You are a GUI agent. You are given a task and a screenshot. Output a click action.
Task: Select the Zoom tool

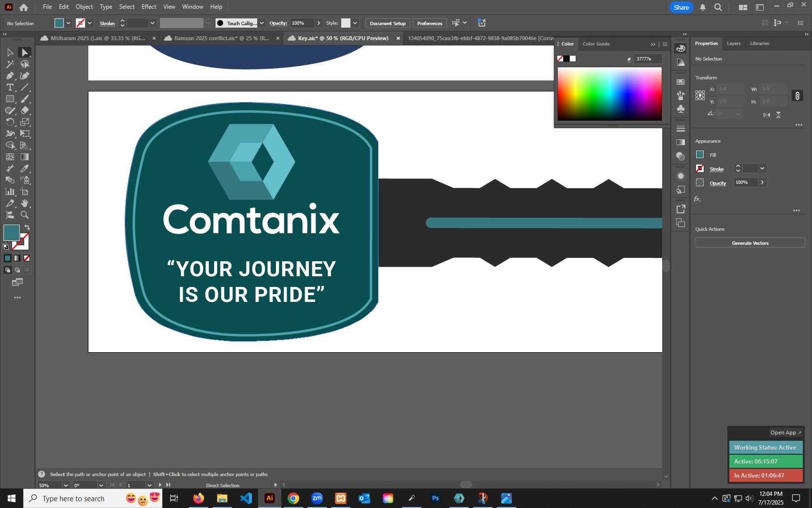pyautogui.click(x=25, y=215)
